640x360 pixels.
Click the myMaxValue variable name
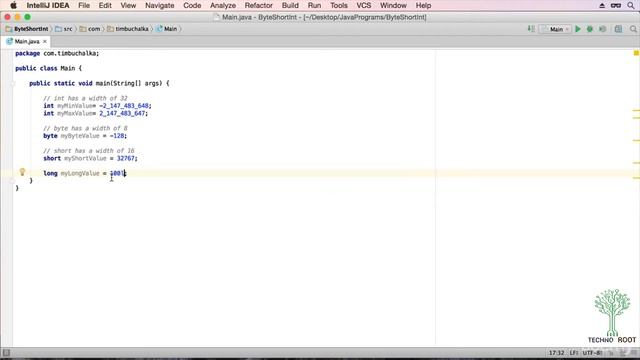click(x=75, y=113)
